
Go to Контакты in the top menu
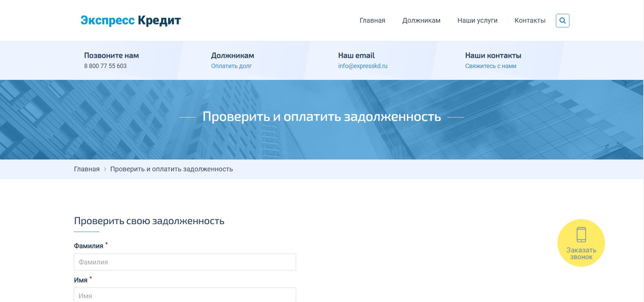(x=530, y=20)
